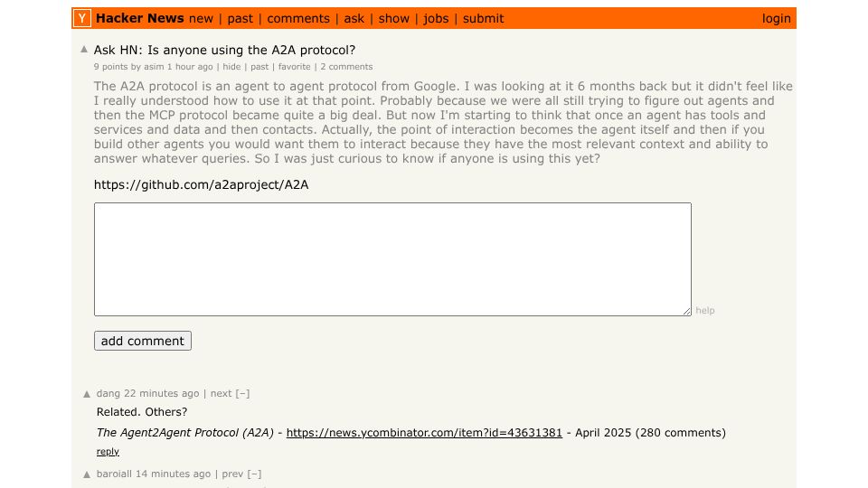Collapse baroiall's comment thread
Viewport: 868px width, 488px height.
coord(254,474)
